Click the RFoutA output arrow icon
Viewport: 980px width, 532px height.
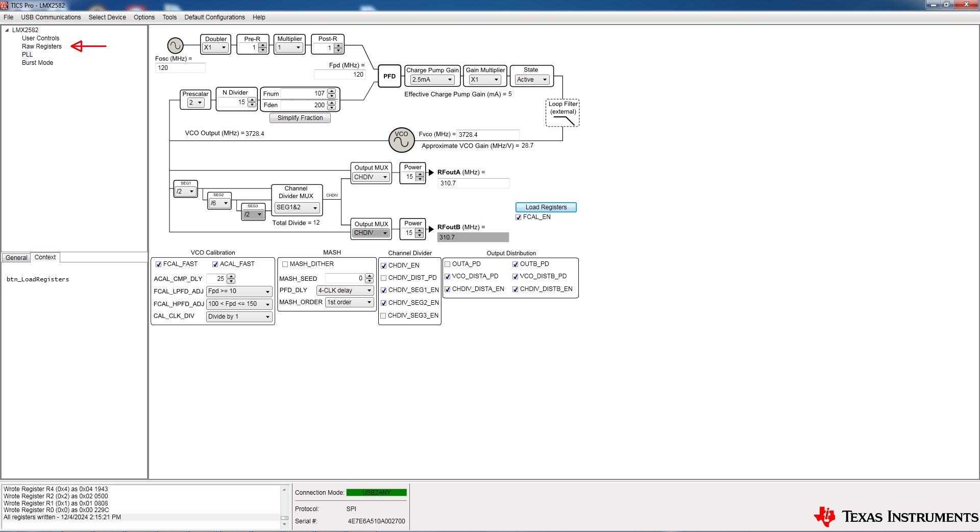(x=431, y=173)
